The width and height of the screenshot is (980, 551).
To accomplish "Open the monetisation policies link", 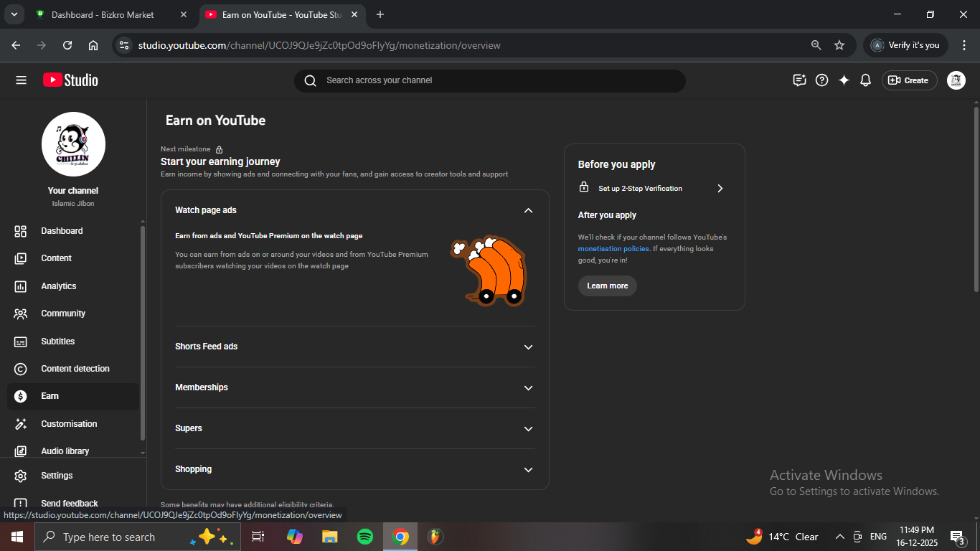I will pyautogui.click(x=613, y=249).
